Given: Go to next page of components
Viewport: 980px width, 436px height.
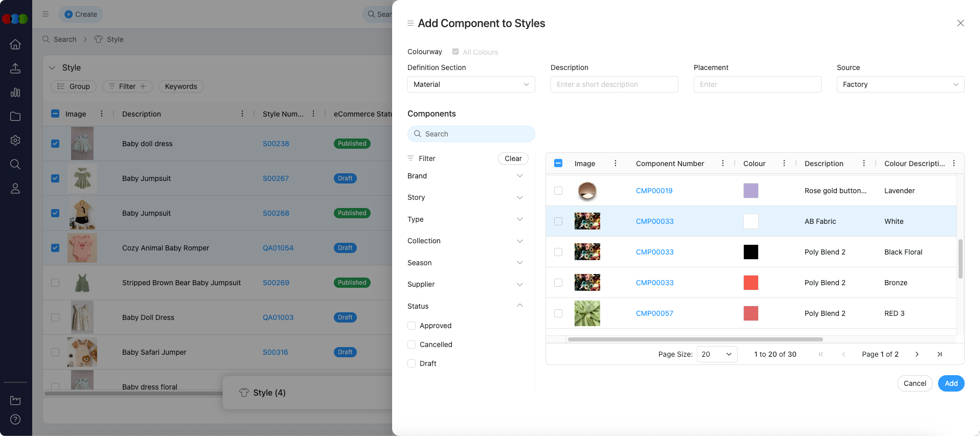Looking at the screenshot, I should (917, 354).
